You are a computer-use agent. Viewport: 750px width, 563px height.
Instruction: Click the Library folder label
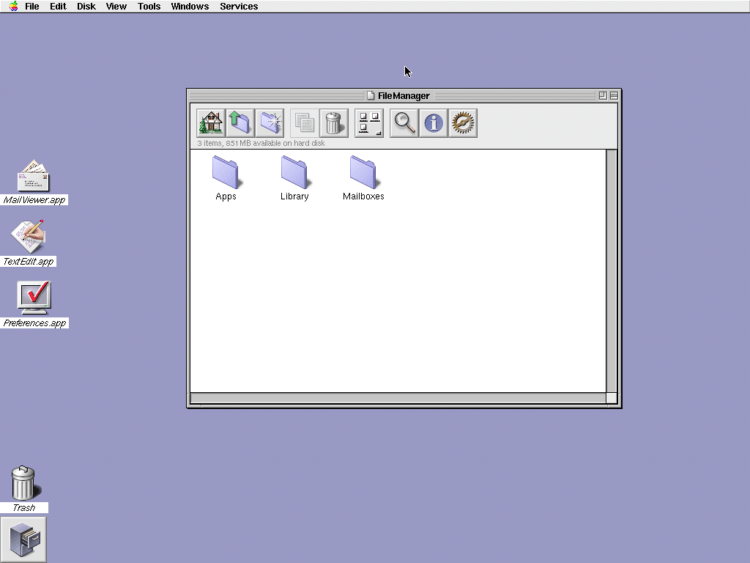coord(295,196)
